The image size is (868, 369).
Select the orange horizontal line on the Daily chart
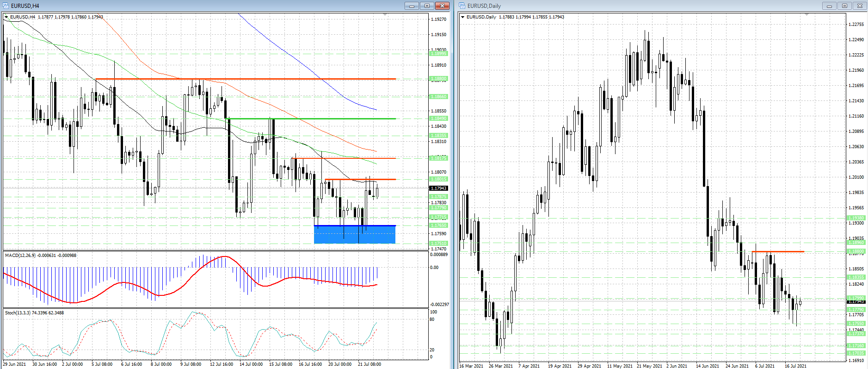point(778,251)
